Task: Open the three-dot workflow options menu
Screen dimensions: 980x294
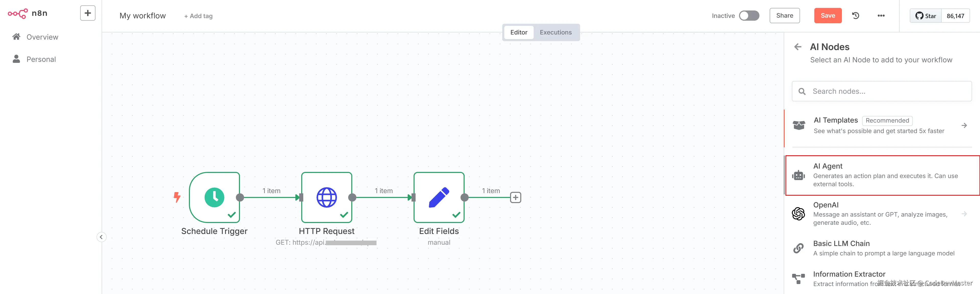Action: 881,16
